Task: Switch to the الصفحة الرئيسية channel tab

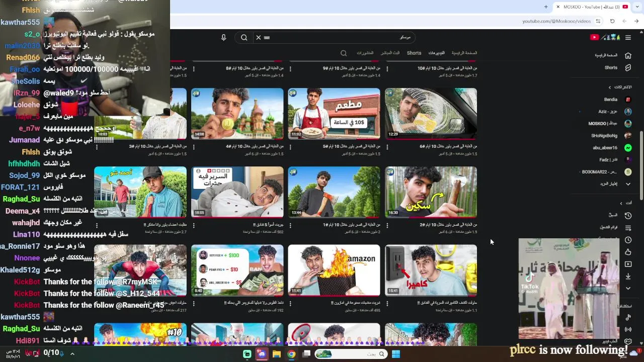Action: coord(464,53)
